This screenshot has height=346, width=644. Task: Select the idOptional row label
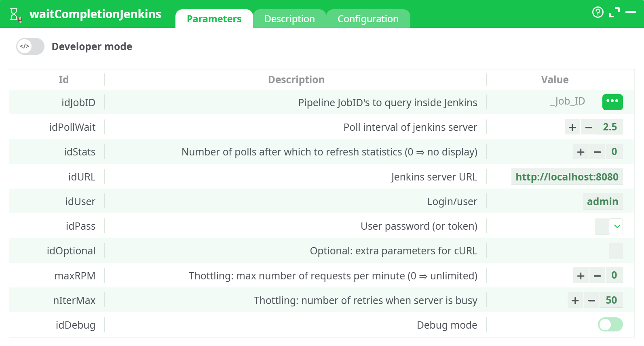click(71, 251)
